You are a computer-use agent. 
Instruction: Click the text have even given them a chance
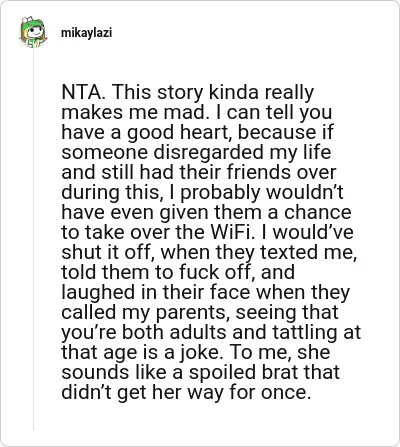point(206,213)
